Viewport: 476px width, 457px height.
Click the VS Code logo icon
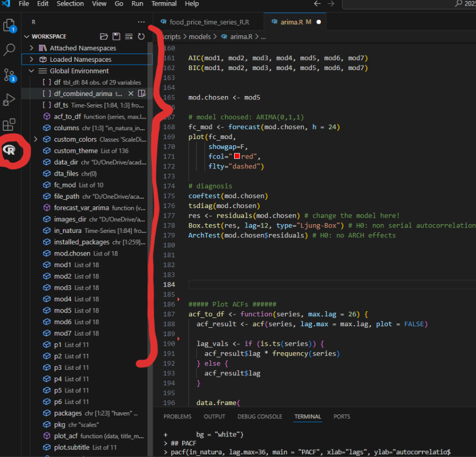coord(6,4)
